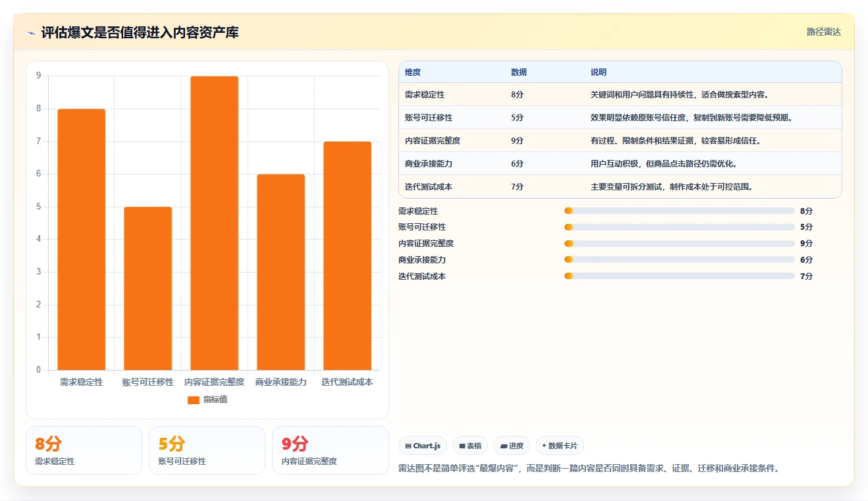
Task: Click the 9分 cell in table
Action: coord(517,141)
